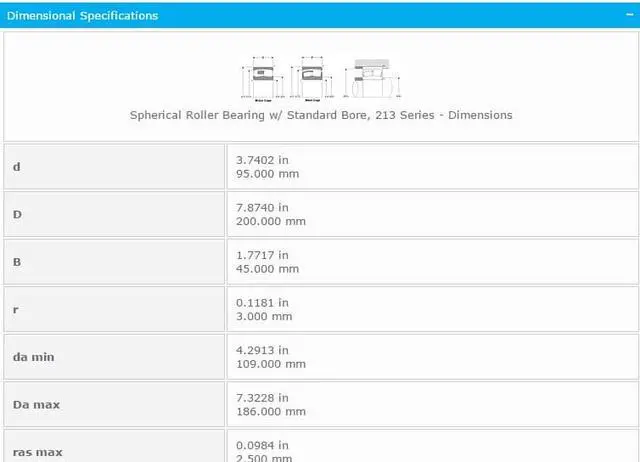This screenshot has height=462, width=640.
Task: Collapse the Dimensional Specifications section
Action: (630, 15)
